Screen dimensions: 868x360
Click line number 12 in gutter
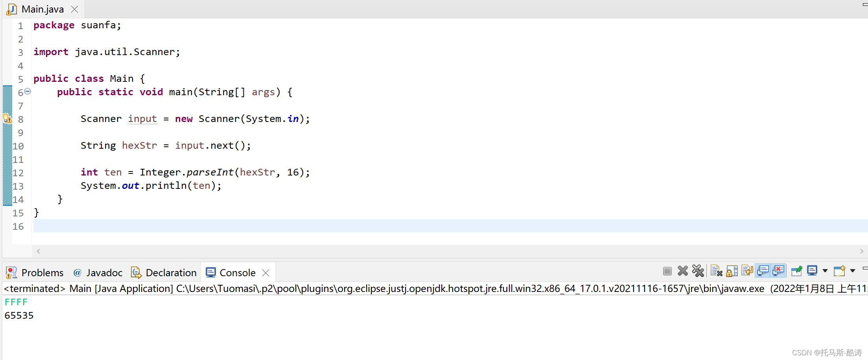(18, 173)
